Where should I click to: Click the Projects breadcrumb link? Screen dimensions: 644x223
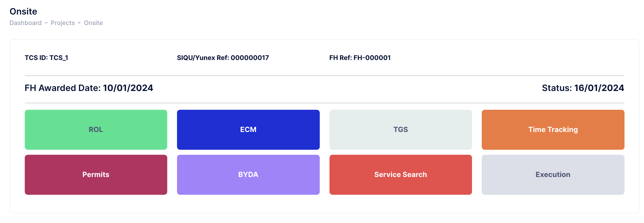(62, 23)
